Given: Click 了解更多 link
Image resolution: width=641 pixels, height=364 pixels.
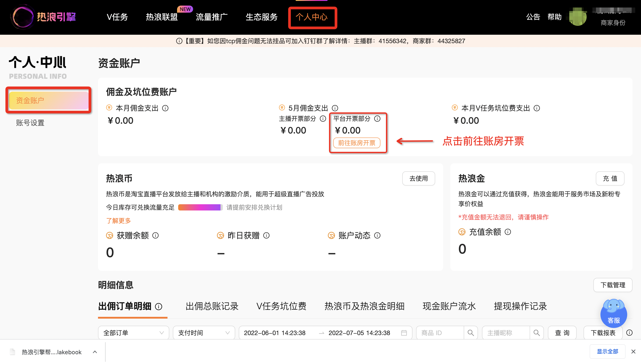Looking at the screenshot, I should 118,221.
